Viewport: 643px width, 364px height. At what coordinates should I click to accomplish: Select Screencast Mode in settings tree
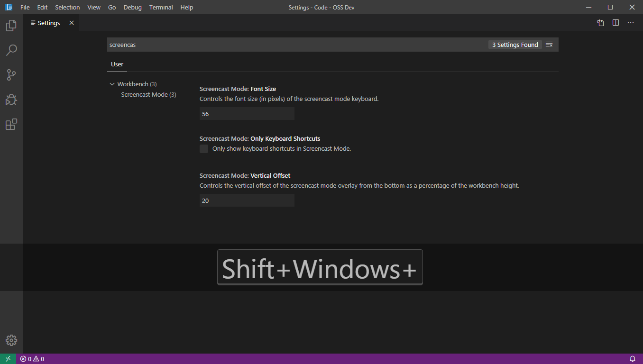coord(148,94)
